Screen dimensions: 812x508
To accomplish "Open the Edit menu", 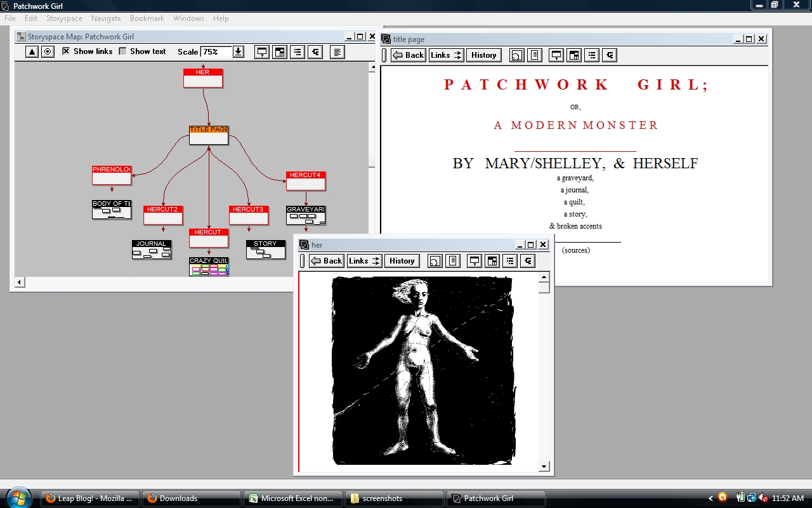I will pyautogui.click(x=31, y=18).
